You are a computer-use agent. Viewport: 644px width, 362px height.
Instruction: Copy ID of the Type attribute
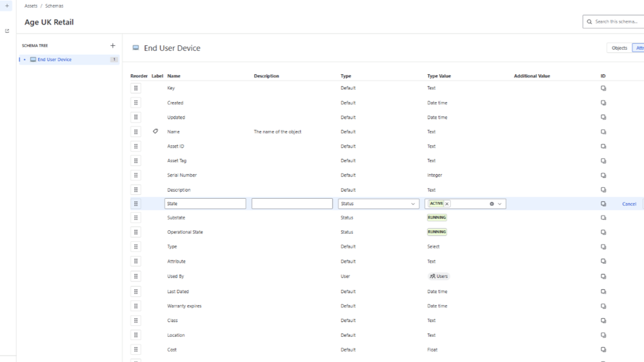603,246
